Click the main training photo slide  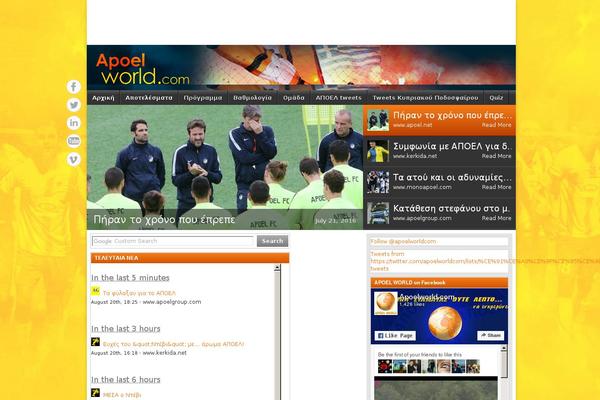click(225, 167)
